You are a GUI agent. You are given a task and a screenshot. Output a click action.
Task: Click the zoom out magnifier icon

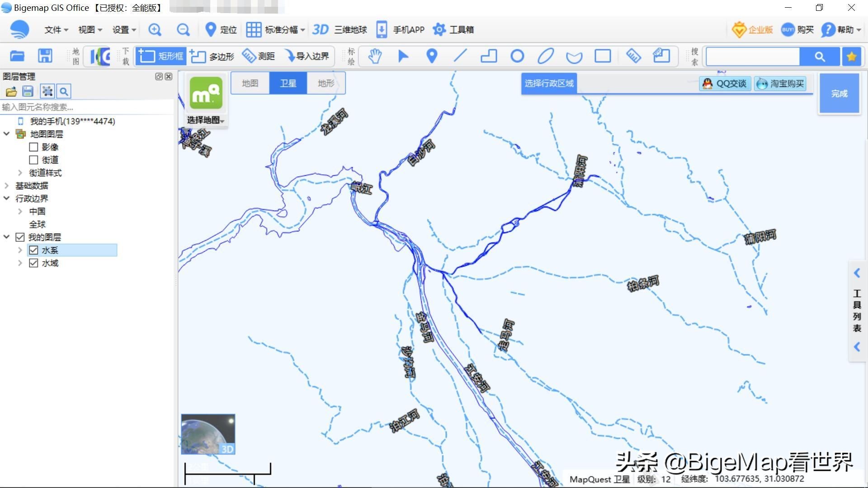pos(183,30)
